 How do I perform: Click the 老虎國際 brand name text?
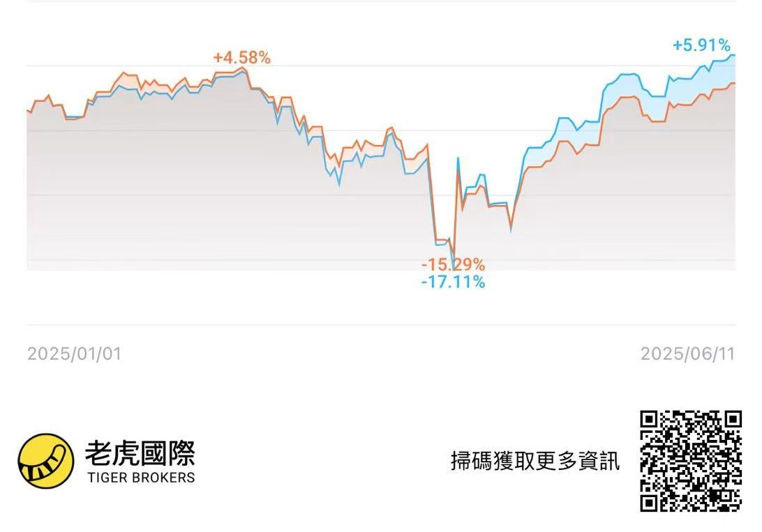point(140,453)
